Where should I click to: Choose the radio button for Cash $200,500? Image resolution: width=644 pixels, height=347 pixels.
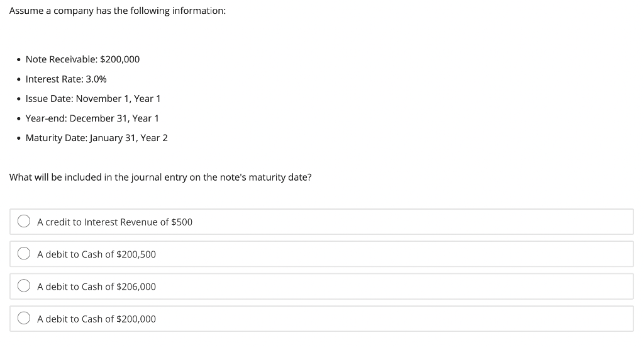pos(25,254)
